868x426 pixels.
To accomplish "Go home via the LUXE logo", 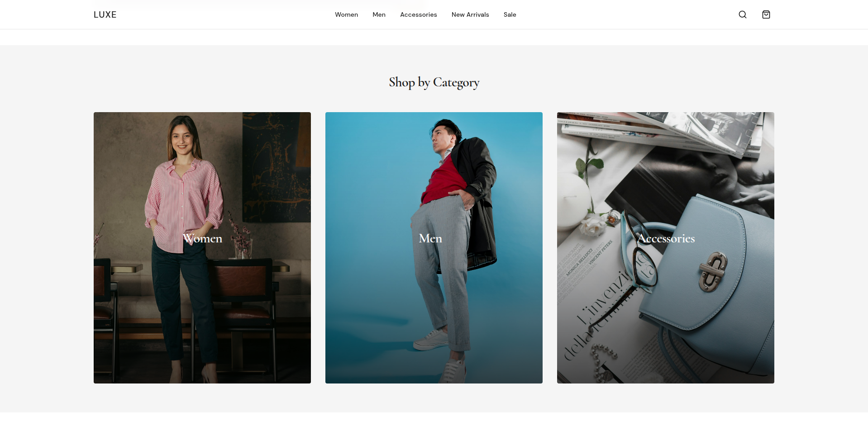I will pyautogui.click(x=105, y=14).
